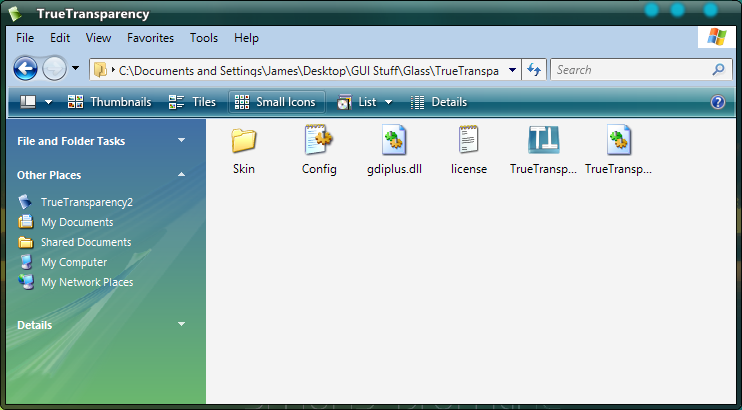Open the View menu
This screenshot has height=410, width=742.
point(98,38)
